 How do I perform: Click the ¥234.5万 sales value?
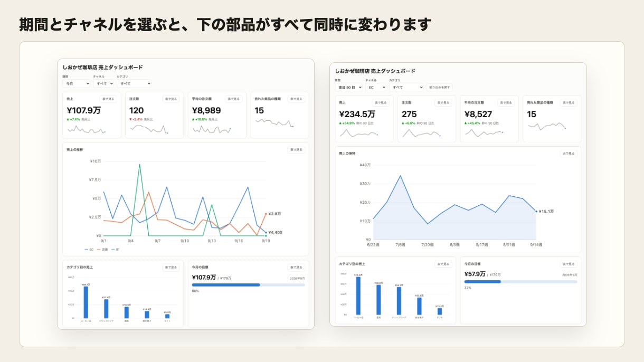[357, 115]
